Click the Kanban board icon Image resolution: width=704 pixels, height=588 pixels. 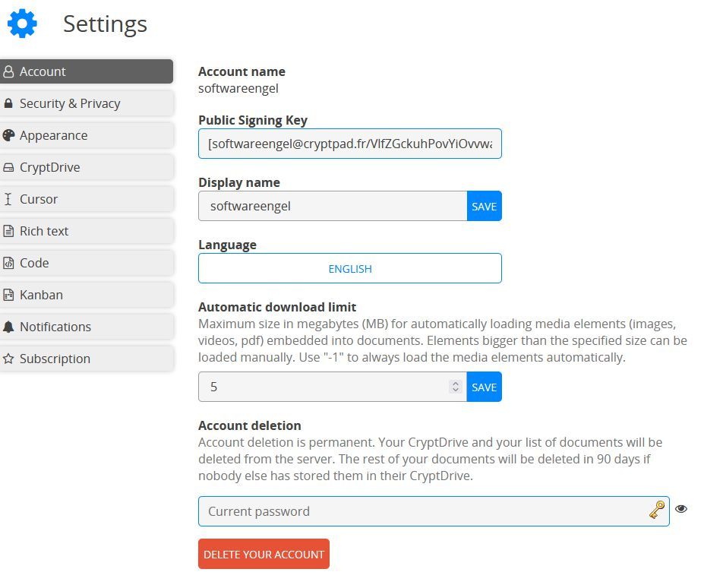click(x=8, y=295)
